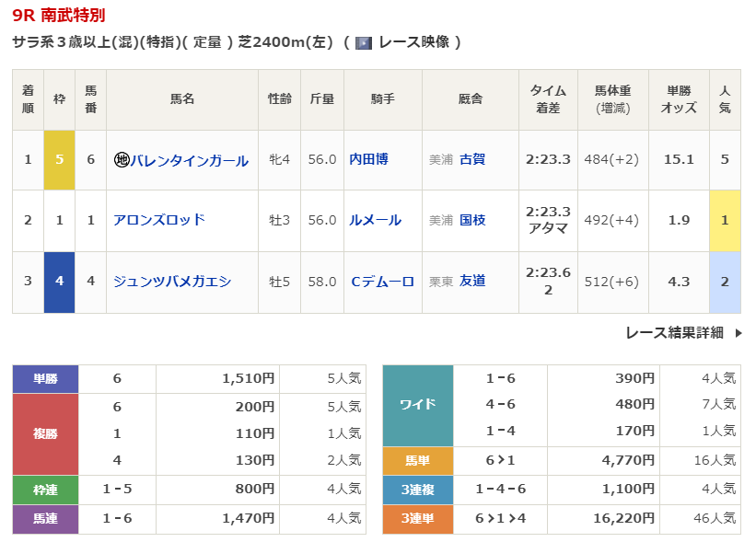Open レース結果詳細 full race results
The width and height of the screenshot is (756, 542).
point(674,333)
